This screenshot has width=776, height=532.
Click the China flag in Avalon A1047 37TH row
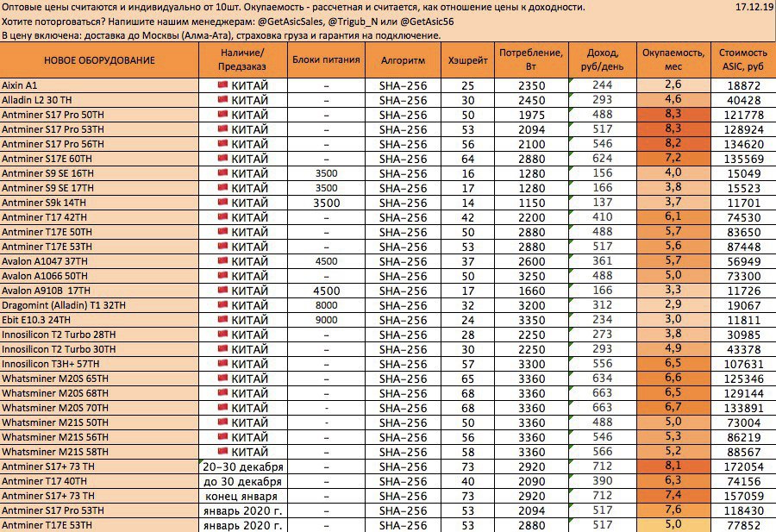click(222, 260)
